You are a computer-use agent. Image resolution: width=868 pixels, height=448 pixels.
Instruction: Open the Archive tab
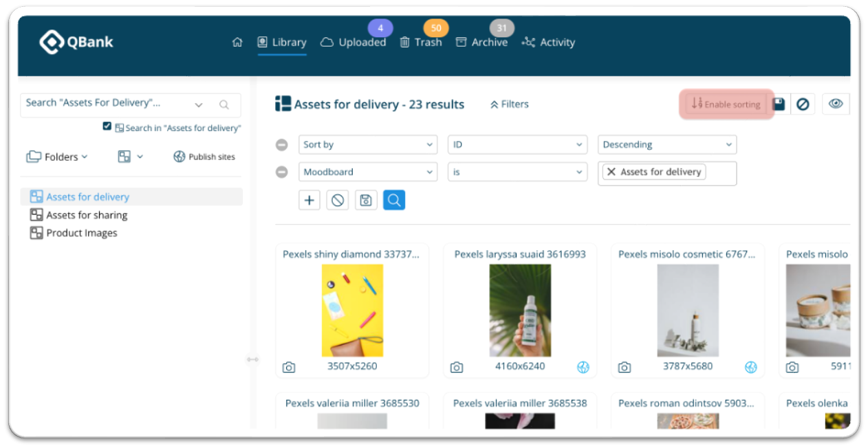pos(481,43)
